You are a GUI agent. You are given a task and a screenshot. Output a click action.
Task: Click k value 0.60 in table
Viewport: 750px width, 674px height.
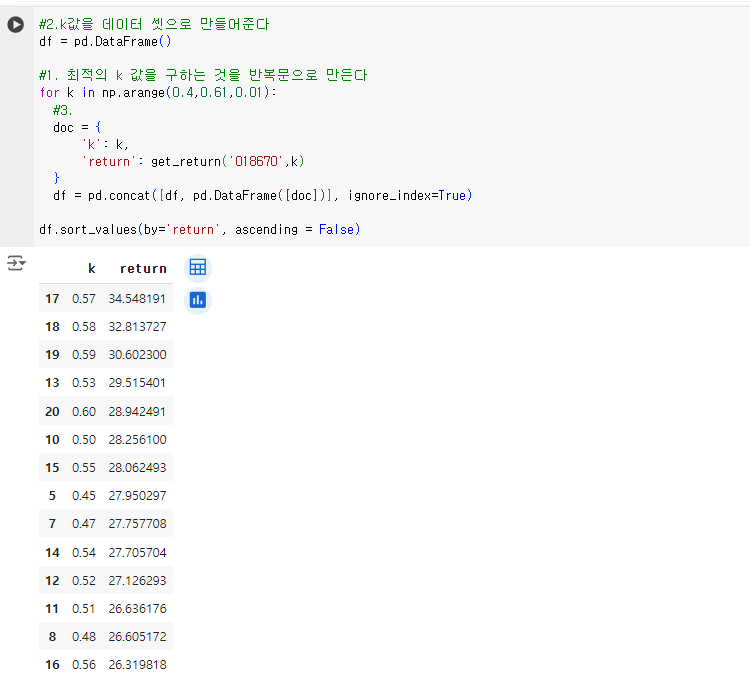84,411
